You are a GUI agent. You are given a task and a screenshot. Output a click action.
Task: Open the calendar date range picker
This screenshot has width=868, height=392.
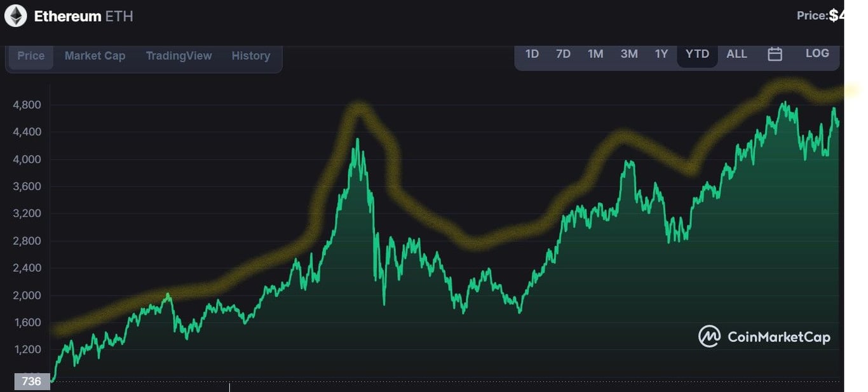click(x=775, y=54)
